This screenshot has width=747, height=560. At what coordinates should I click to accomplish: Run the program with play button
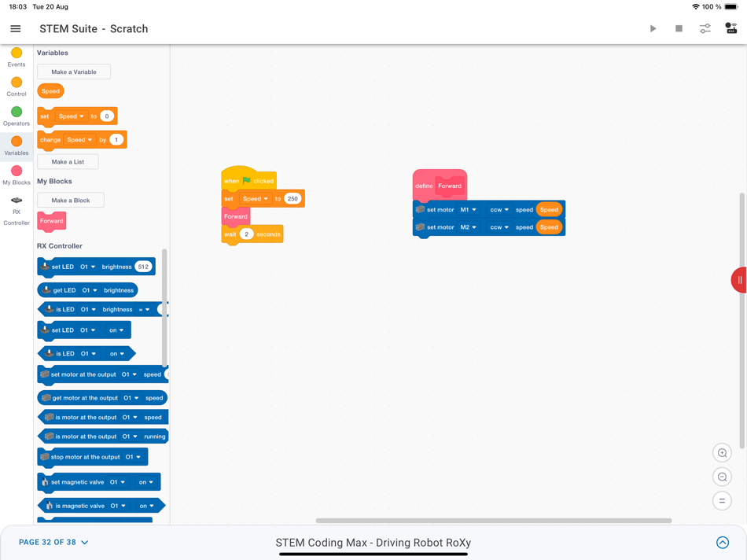tap(653, 28)
